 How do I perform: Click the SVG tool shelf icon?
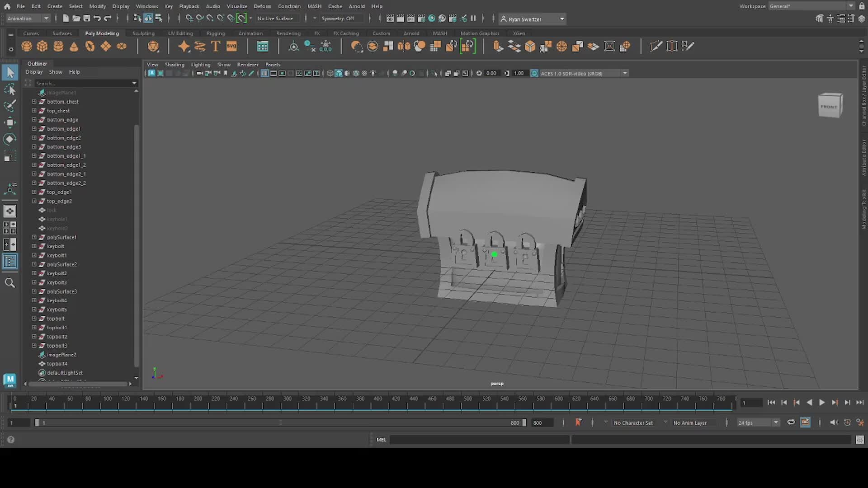pyautogui.click(x=231, y=46)
